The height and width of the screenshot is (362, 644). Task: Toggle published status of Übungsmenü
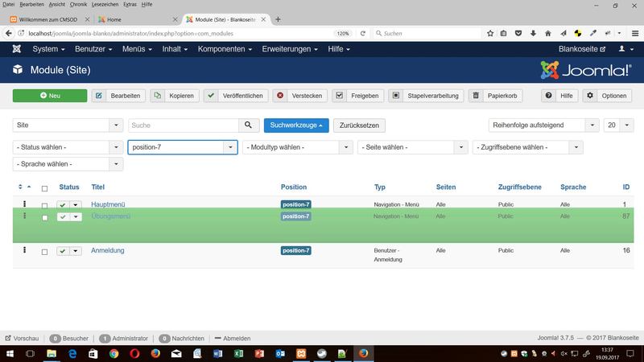click(63, 216)
